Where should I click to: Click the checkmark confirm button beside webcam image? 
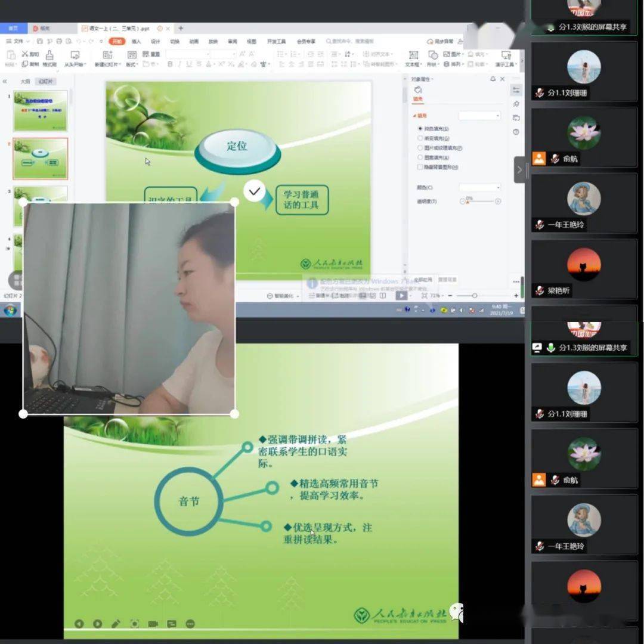pos(254,191)
